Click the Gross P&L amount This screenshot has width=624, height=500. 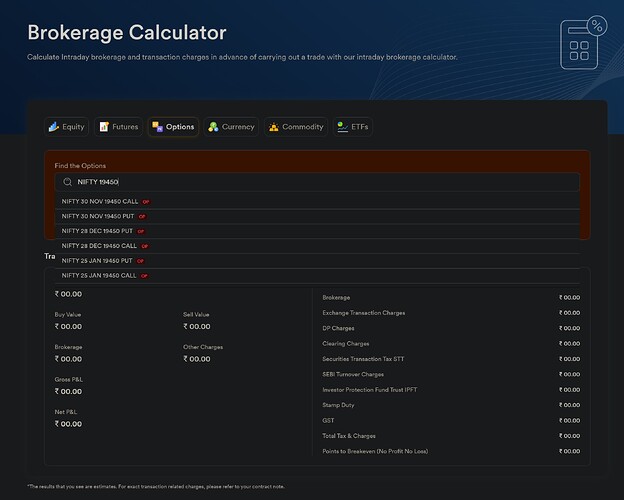coord(68,391)
